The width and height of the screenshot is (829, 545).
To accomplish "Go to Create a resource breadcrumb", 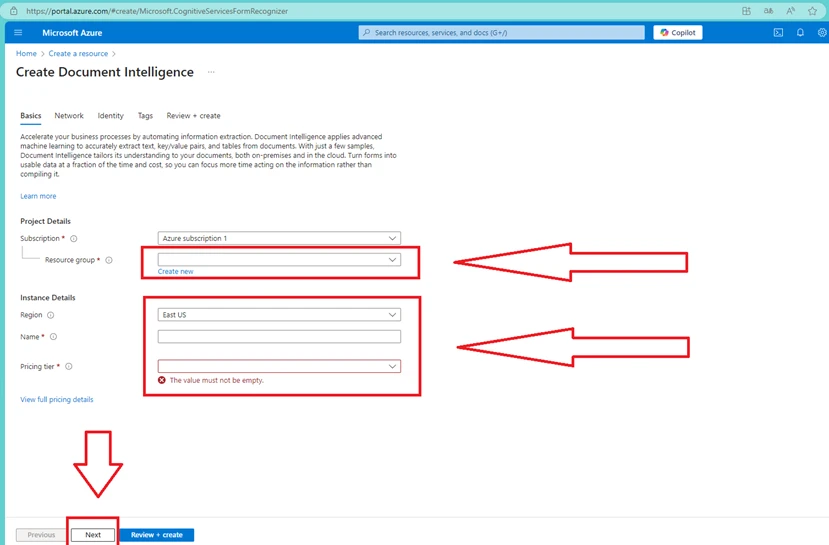I will [x=78, y=53].
